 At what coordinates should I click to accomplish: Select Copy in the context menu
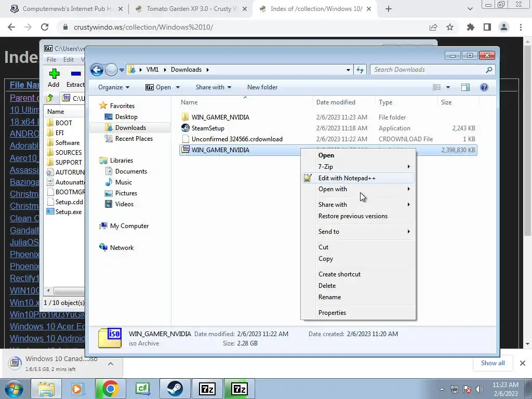click(x=358, y=259)
